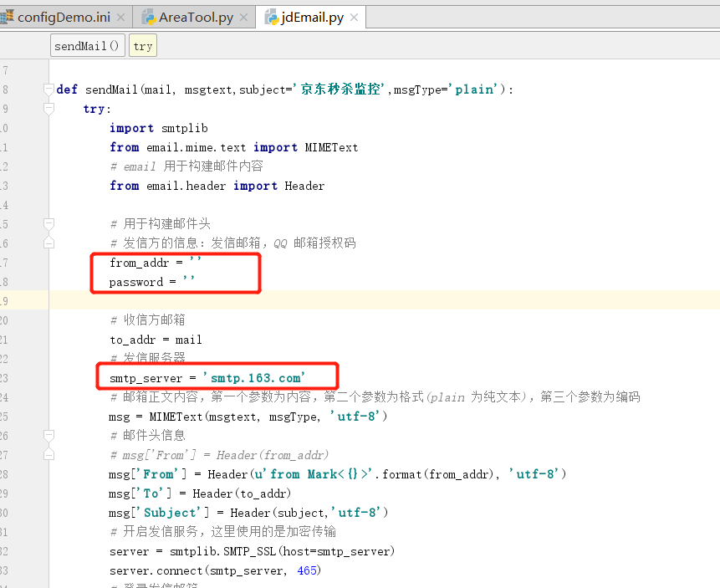
Task: Click the 'smtp.163.com' string value
Action: coord(254,378)
